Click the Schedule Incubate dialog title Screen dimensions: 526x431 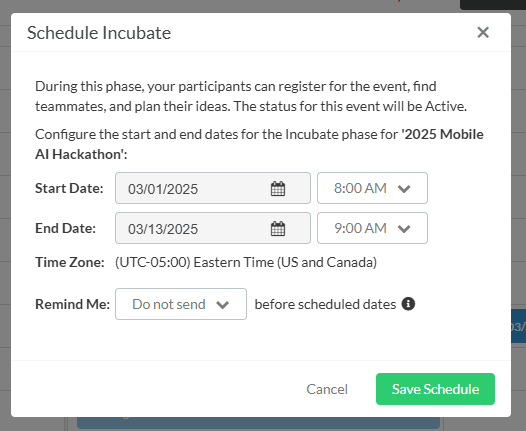pos(99,33)
